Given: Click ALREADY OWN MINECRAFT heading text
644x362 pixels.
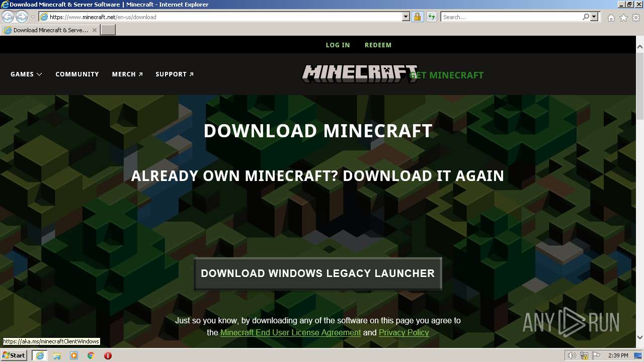Looking at the screenshot, I should [x=317, y=176].
